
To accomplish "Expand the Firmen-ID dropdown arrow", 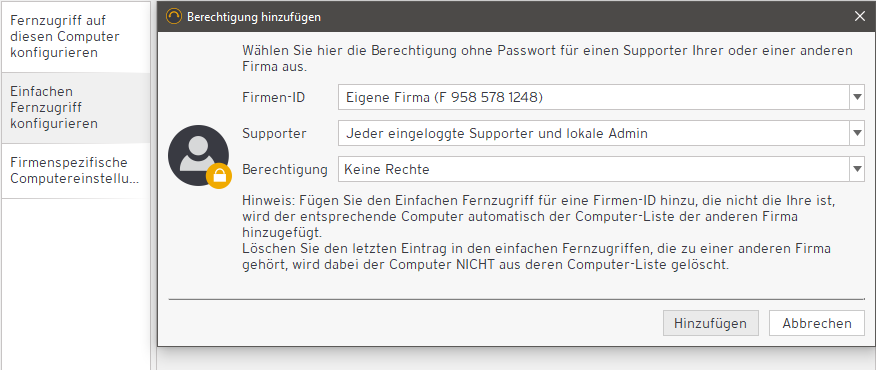I will [858, 97].
